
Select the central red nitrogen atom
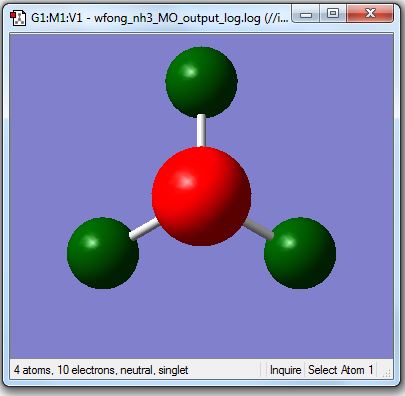pyautogui.click(x=201, y=196)
